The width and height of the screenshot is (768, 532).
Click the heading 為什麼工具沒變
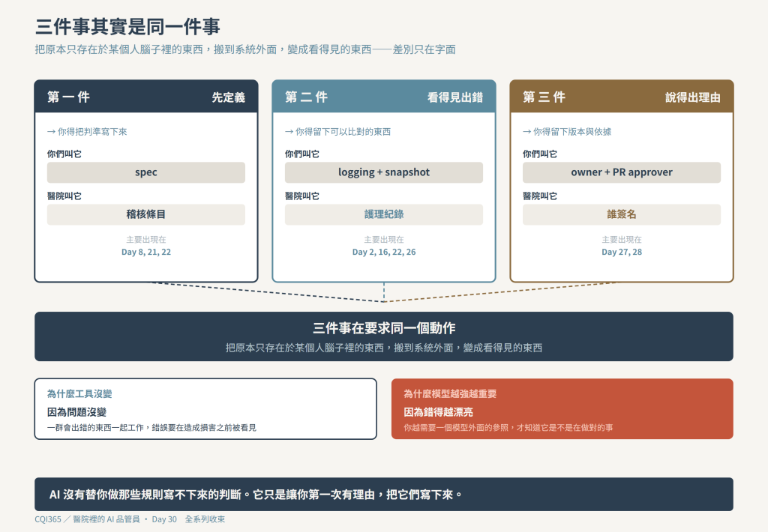[79, 393]
